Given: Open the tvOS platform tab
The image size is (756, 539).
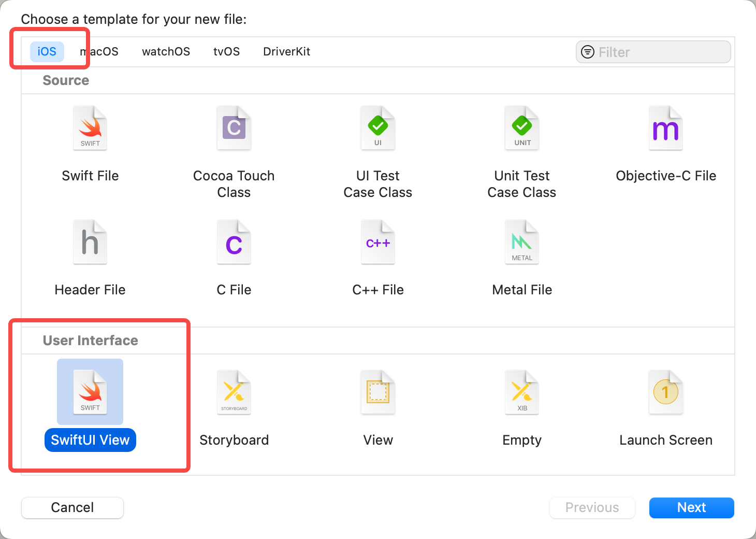Looking at the screenshot, I should pyautogui.click(x=227, y=52).
